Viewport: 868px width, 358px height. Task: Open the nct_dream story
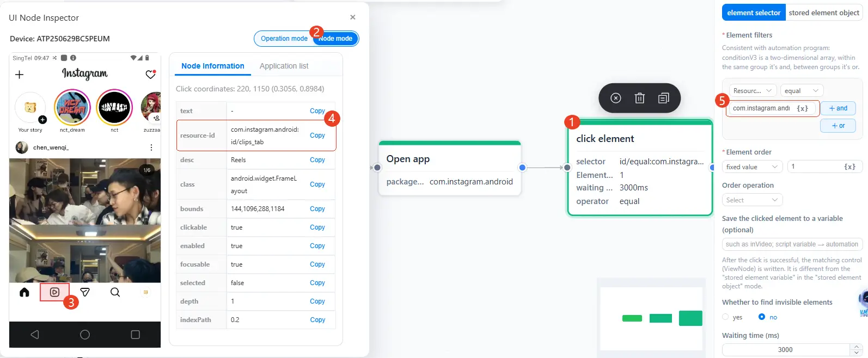72,107
